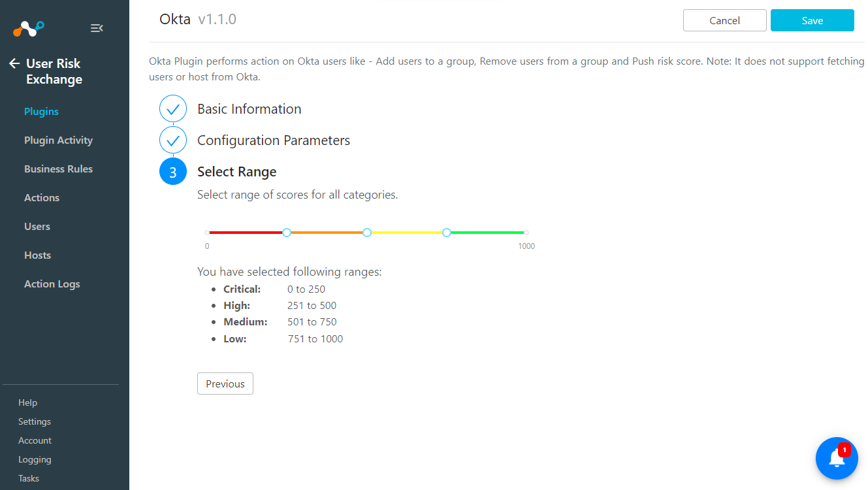Click the Medium range value 501 to 750

312,322
